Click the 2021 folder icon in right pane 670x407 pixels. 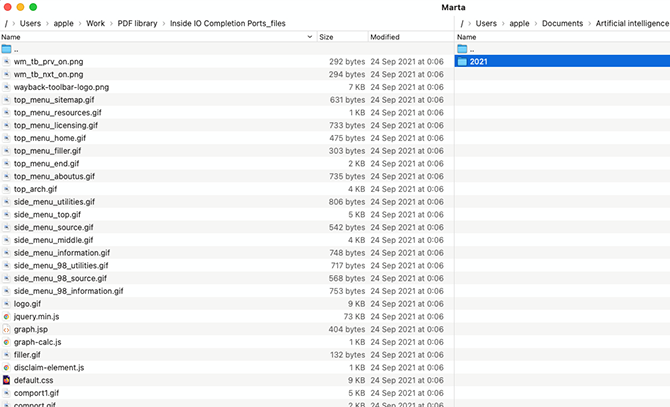[x=462, y=61]
